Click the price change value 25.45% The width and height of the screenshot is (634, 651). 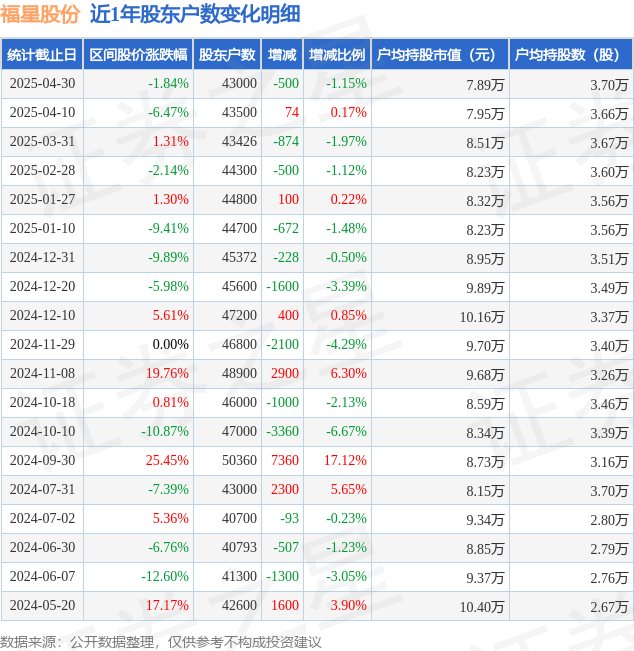(x=167, y=460)
